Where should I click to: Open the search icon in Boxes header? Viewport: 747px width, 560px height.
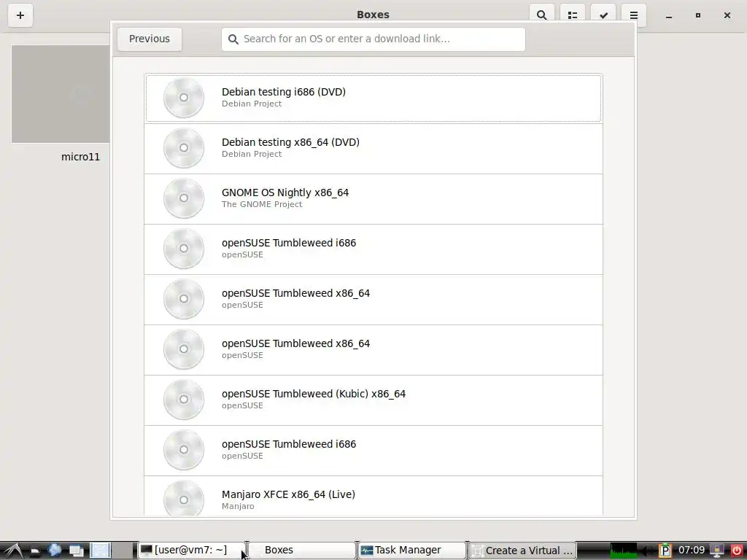tap(542, 15)
